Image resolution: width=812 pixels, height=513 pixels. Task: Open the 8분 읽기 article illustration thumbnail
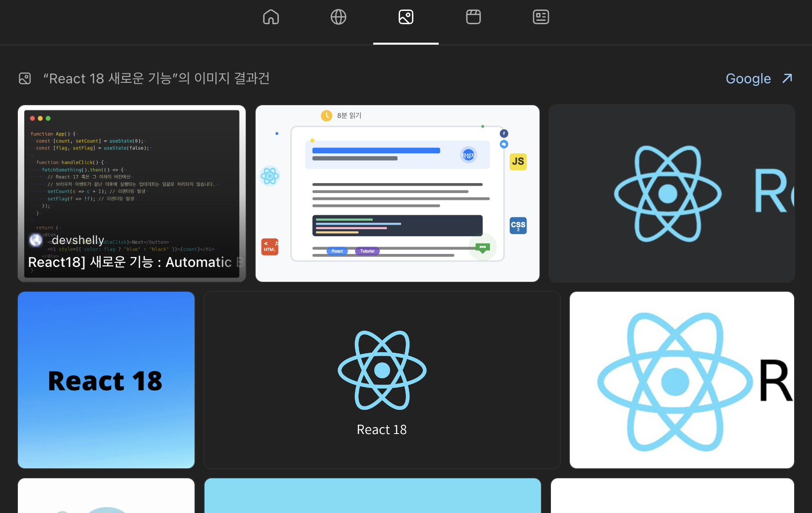(398, 193)
